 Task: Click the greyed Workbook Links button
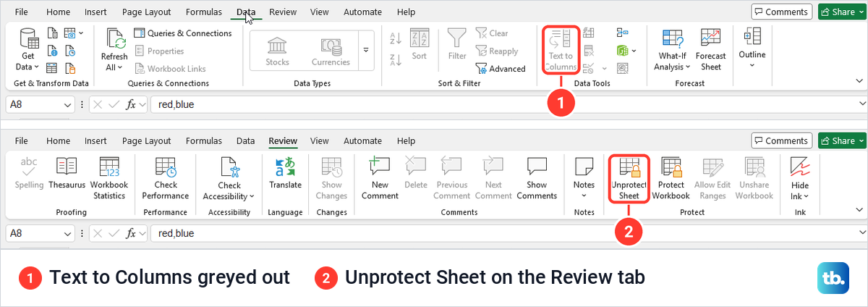pyautogui.click(x=170, y=69)
